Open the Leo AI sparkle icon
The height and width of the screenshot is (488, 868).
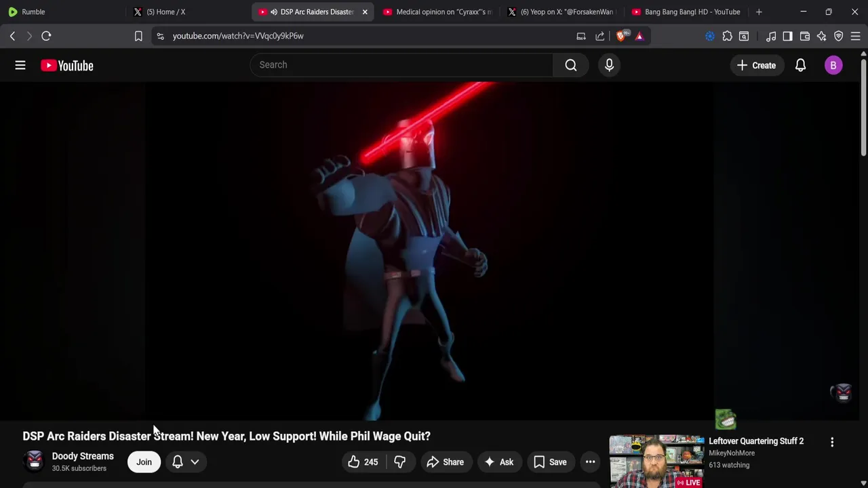pos(821,36)
